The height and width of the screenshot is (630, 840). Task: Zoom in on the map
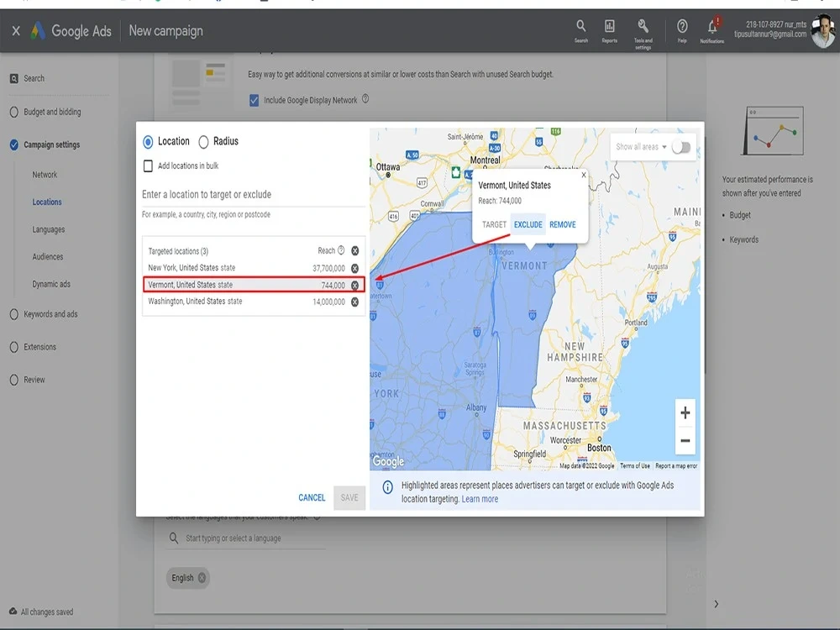[685, 412]
